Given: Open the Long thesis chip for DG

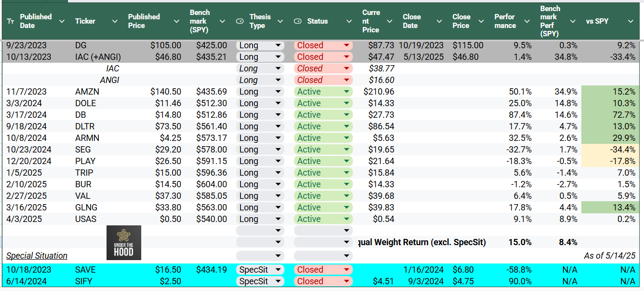Looking at the screenshot, I should [260, 45].
